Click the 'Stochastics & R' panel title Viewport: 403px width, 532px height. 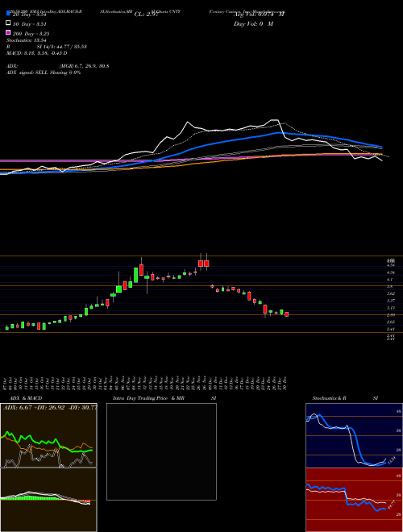coord(329,398)
